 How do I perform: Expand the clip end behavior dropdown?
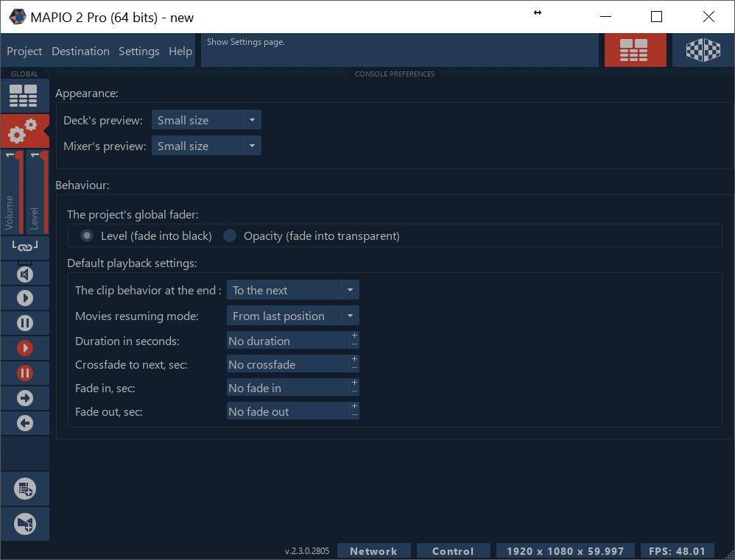point(351,290)
